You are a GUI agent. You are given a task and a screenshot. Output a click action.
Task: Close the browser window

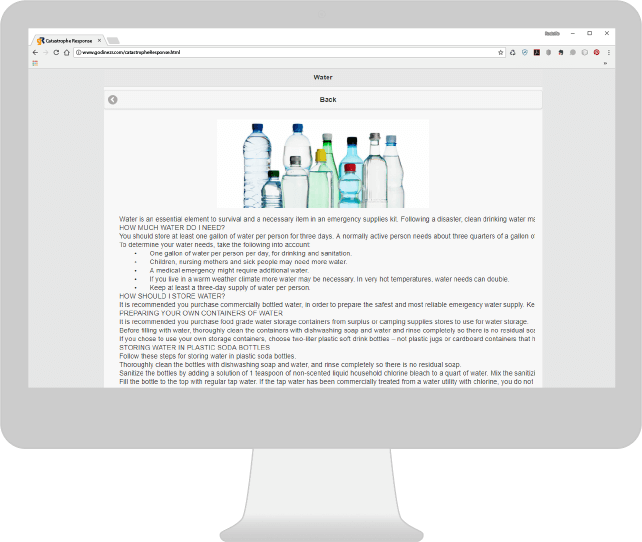point(607,33)
